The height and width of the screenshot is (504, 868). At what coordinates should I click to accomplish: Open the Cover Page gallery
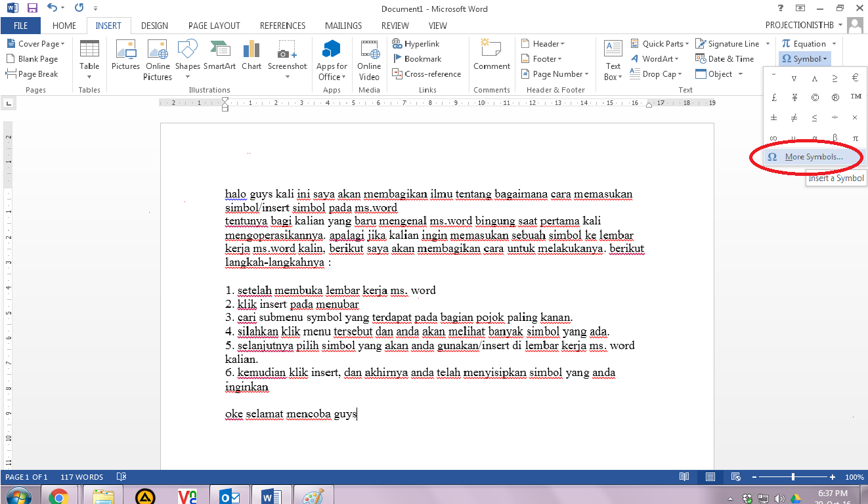[x=36, y=43]
